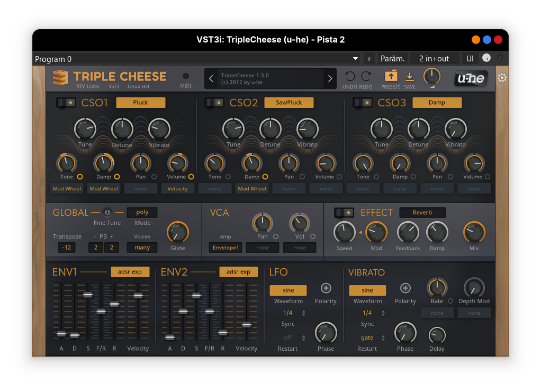
Task: Select previous preset with left arrow
Action: pyautogui.click(x=211, y=79)
